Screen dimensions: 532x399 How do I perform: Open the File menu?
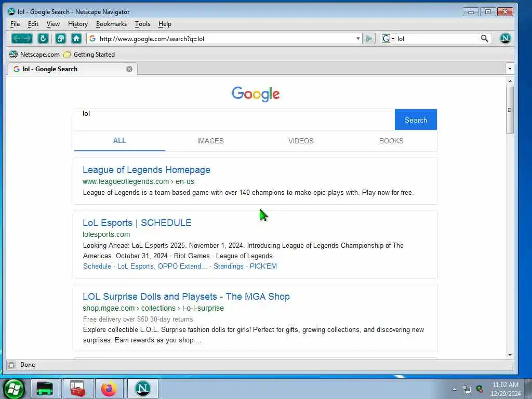pyautogui.click(x=15, y=24)
